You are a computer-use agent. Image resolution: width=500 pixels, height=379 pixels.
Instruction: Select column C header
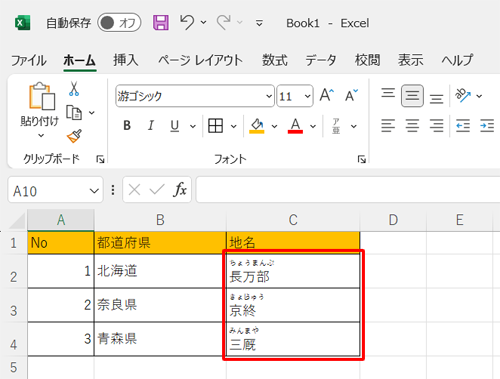(293, 220)
